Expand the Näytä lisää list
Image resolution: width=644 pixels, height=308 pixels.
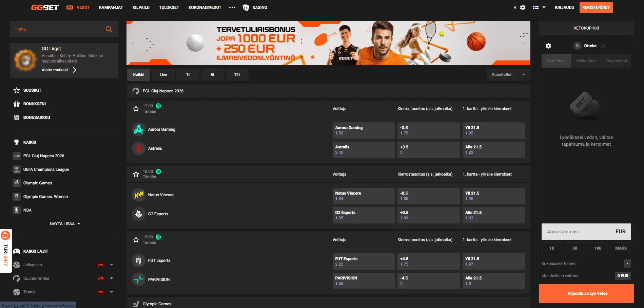point(64,224)
